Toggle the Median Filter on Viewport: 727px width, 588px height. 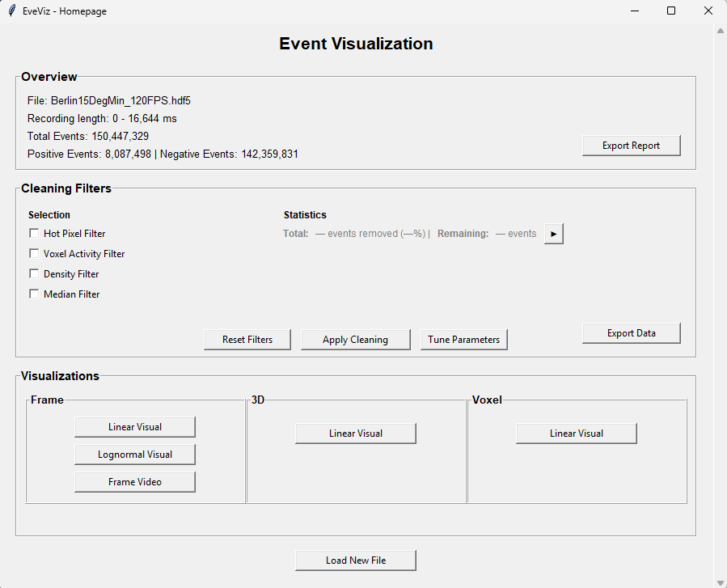(x=34, y=294)
